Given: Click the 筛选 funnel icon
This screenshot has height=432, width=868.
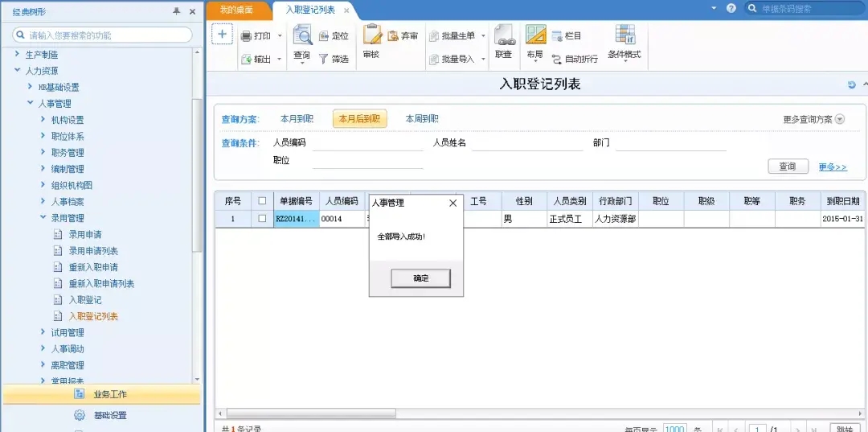Looking at the screenshot, I should (325, 59).
